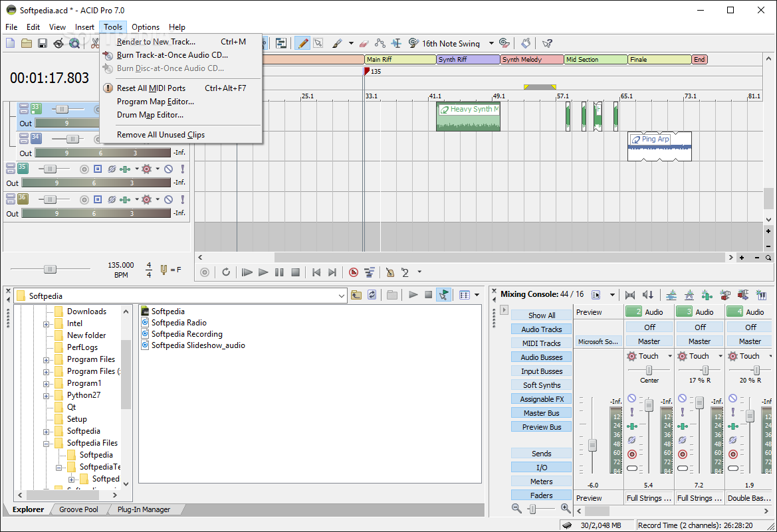Open Explorer Views dropdown arrow

477,296
